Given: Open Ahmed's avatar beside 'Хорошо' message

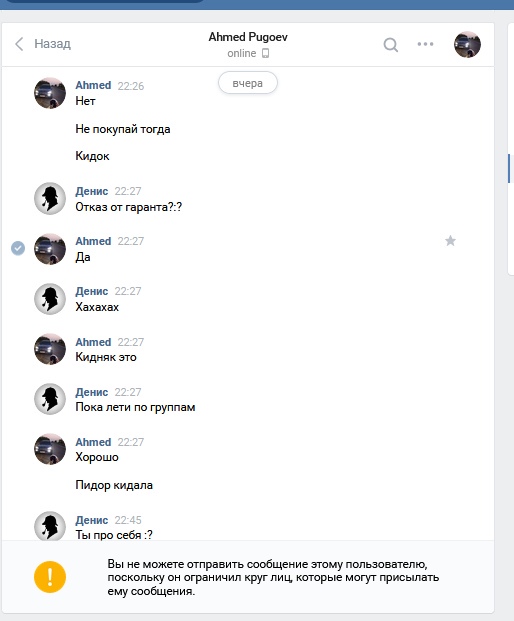Looking at the screenshot, I should 50,449.
